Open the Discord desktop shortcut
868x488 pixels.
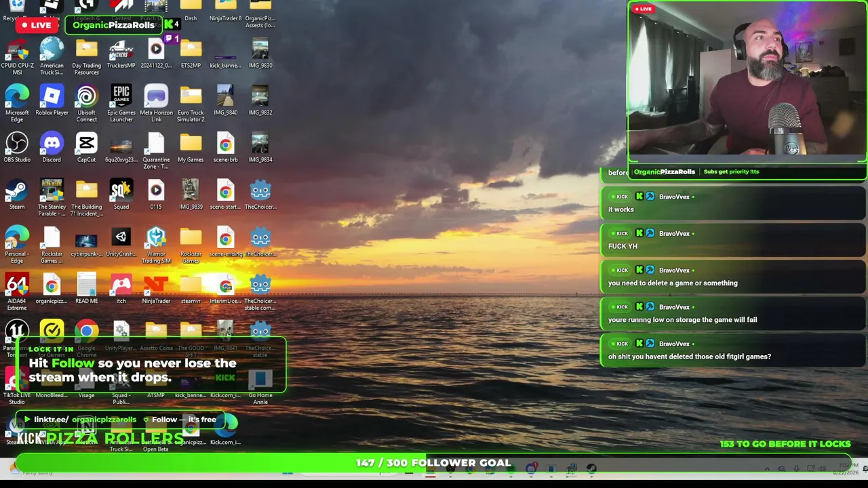[52, 148]
